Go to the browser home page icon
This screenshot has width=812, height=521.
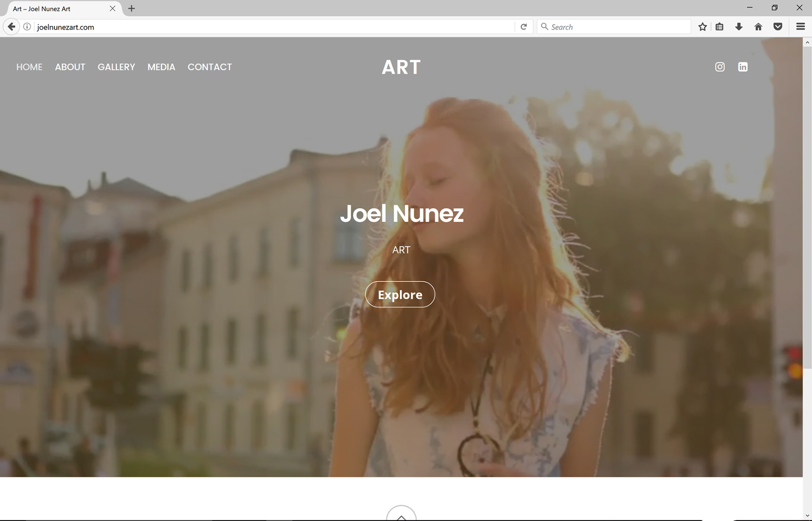coord(758,27)
